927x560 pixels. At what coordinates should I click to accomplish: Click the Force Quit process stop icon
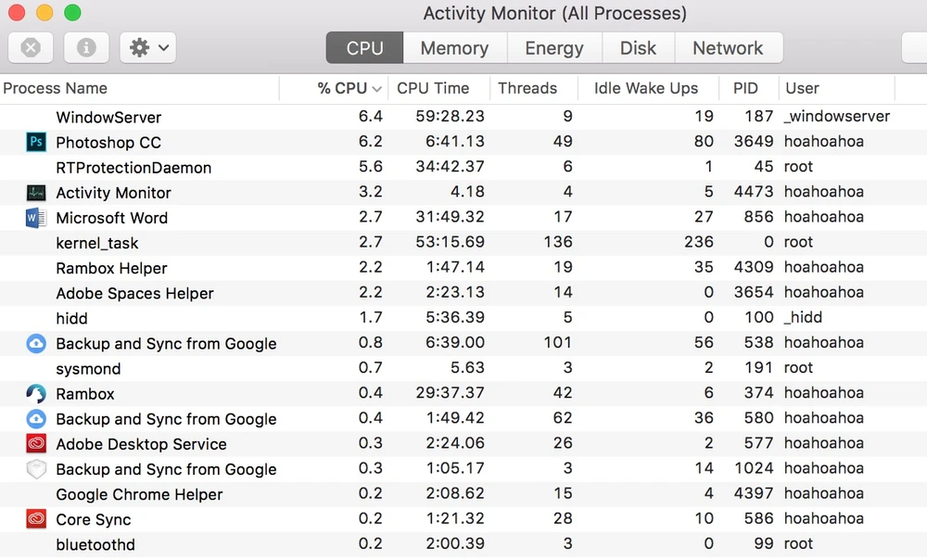coord(31,47)
